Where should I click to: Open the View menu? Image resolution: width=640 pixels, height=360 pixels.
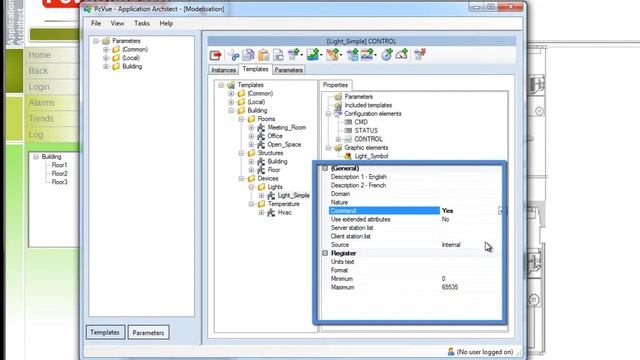[x=117, y=23]
